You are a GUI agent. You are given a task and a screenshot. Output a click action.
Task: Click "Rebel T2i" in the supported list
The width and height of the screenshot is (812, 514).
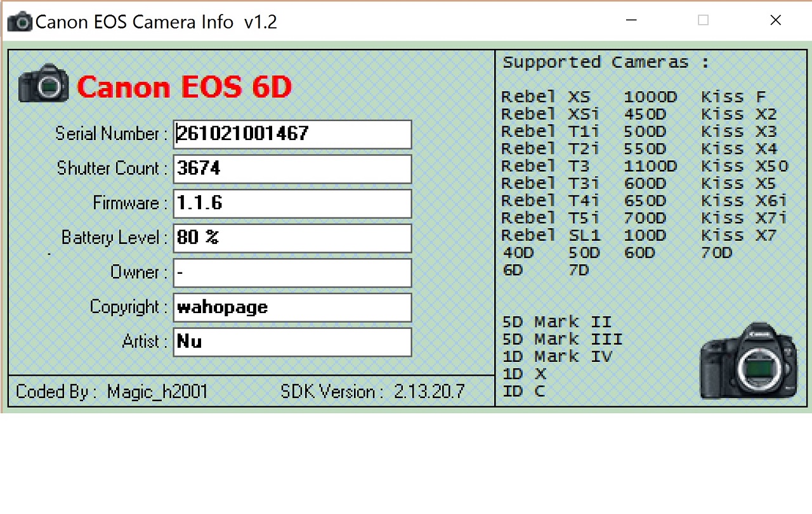[550, 149]
